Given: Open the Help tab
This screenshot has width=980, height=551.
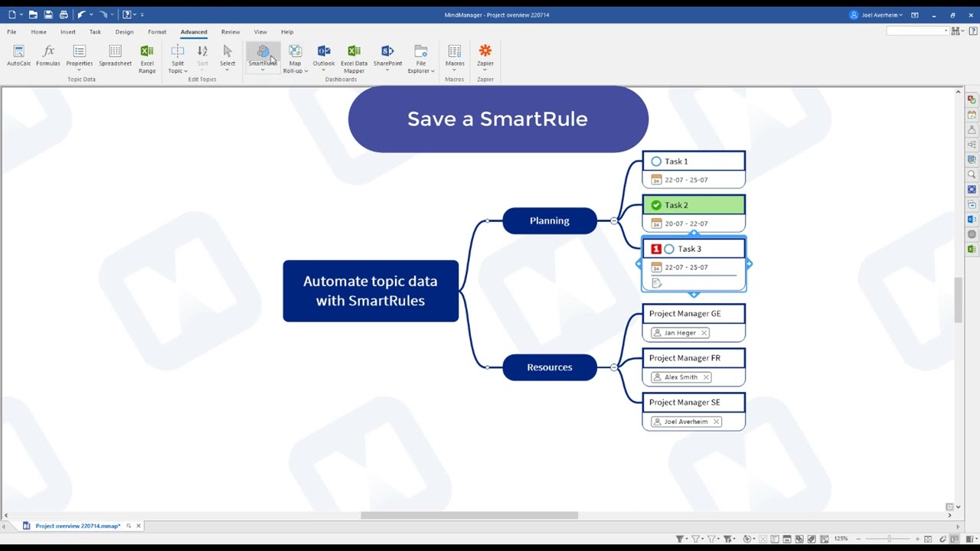Looking at the screenshot, I should pos(287,32).
